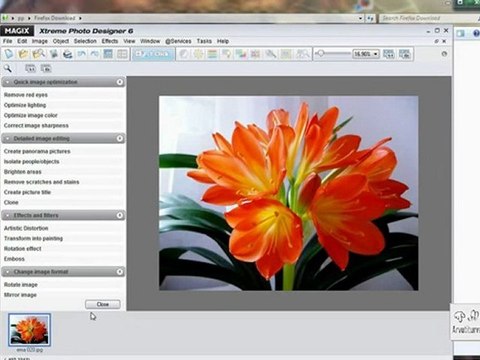This screenshot has height=360, width=480.
Task: Click the blue single-pane view icon
Action: tap(108, 54)
